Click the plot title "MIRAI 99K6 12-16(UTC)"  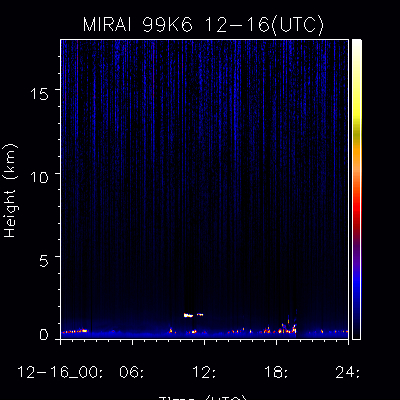(x=203, y=25)
